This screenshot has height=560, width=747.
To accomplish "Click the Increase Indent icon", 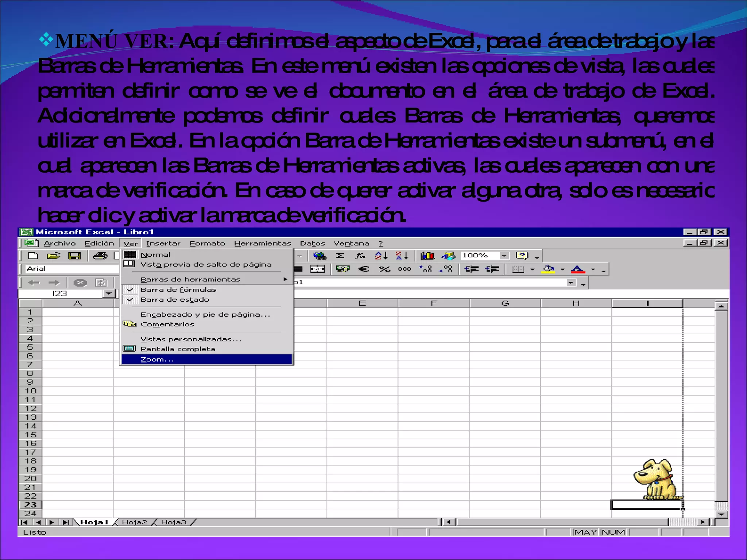I will [492, 269].
